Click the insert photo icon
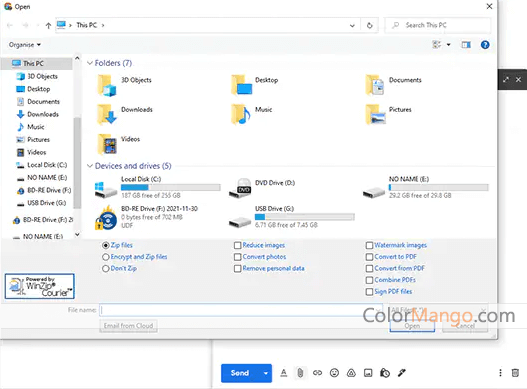 [x=368, y=373]
